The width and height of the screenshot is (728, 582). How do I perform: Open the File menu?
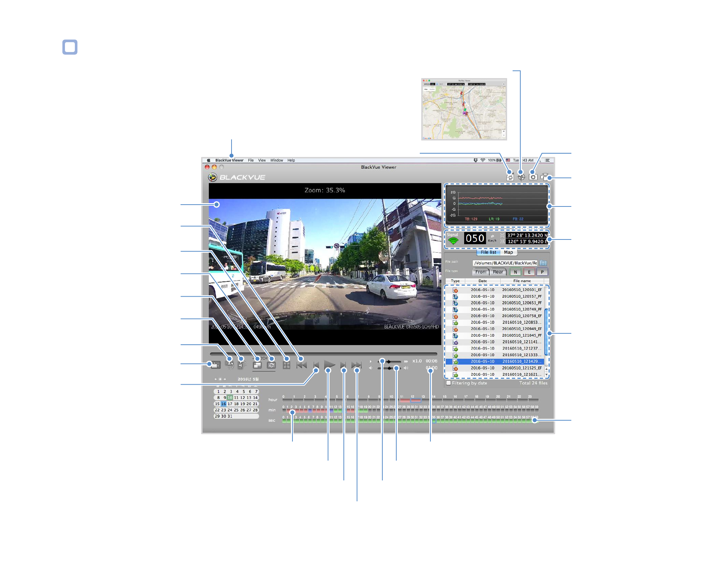251,160
